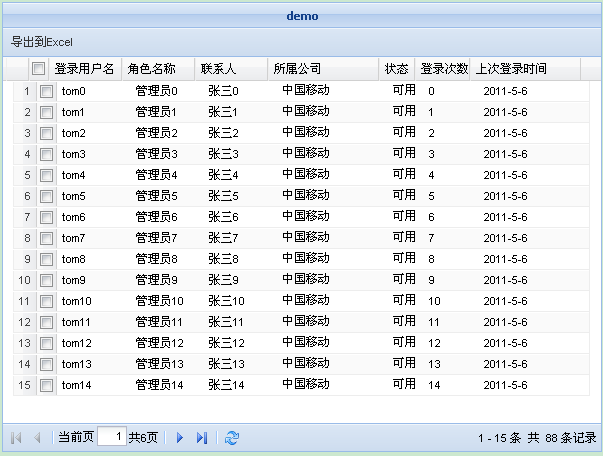Screen dimensions: 603x456
Task: Click the 导出到Excel button
Action: (42, 42)
